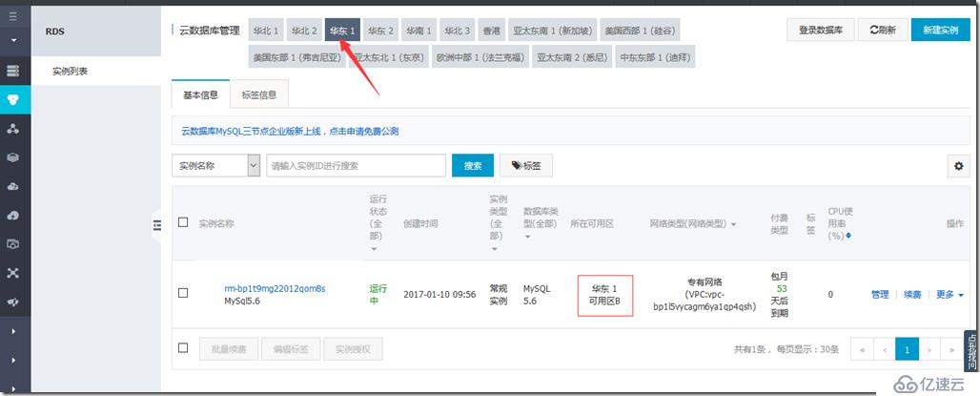This screenshot has height=396, width=980.
Task: Expand the first sidebar group under the handshake icon
Action: coord(12,331)
